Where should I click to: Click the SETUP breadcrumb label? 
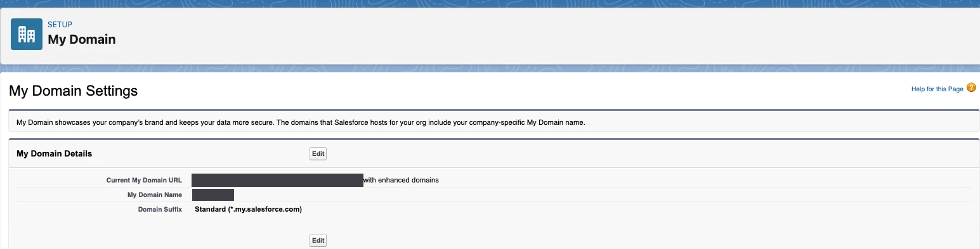point(60,25)
